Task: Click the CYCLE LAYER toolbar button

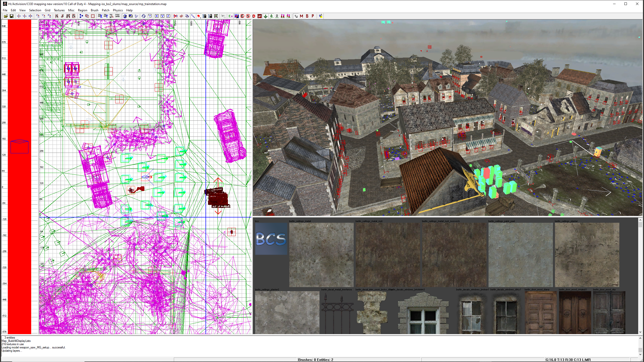Action: coord(117,16)
